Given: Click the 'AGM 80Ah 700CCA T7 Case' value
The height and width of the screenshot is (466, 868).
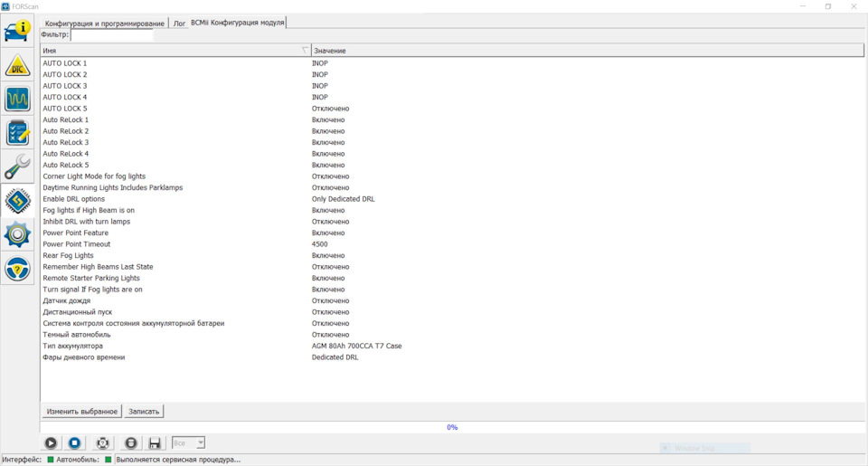Looking at the screenshot, I should pyautogui.click(x=356, y=346).
